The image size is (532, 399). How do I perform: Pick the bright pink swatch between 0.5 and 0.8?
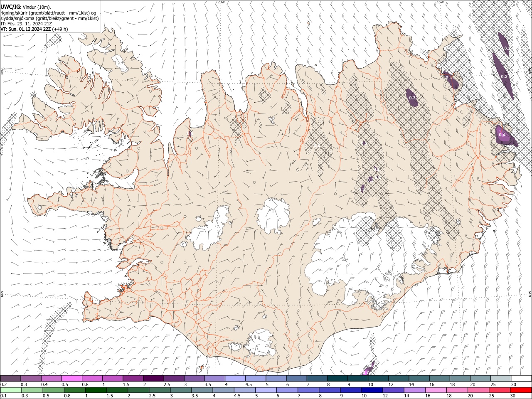[x=71, y=378]
